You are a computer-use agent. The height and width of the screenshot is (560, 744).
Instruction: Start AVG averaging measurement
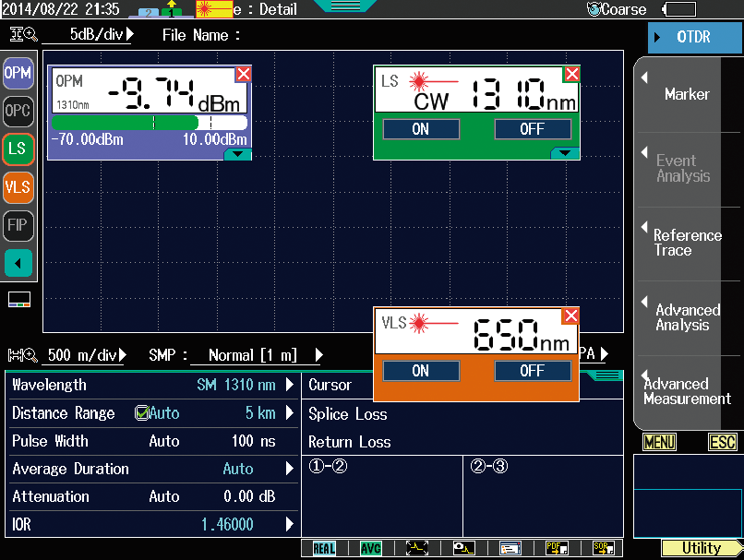click(370, 548)
